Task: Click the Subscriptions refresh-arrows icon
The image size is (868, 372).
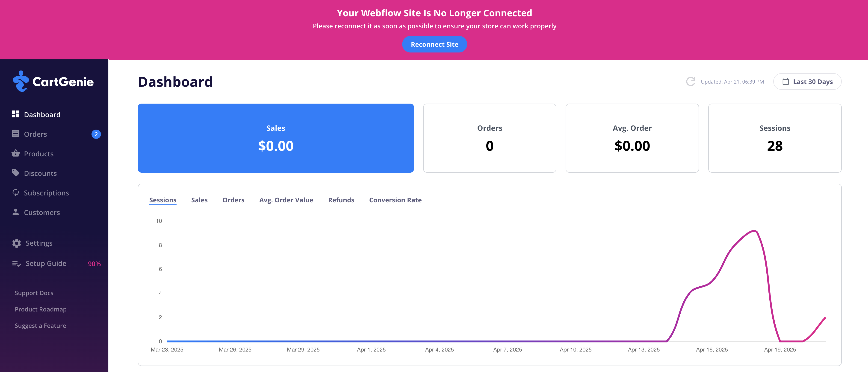Action: 15,192
